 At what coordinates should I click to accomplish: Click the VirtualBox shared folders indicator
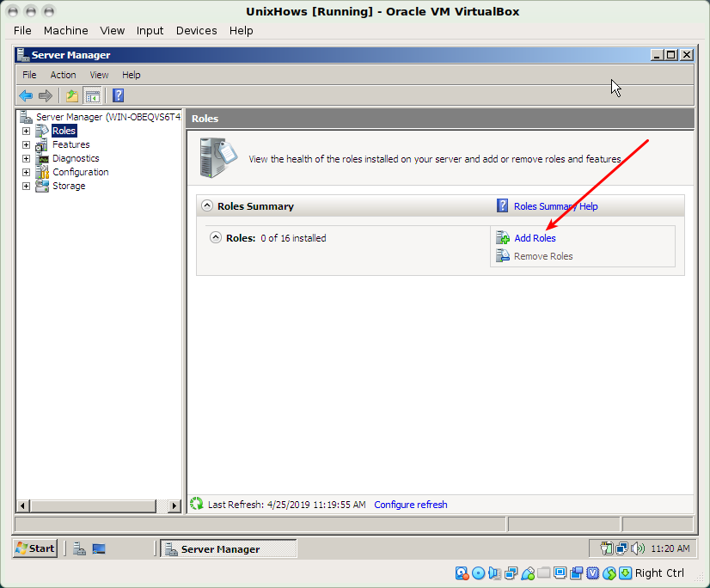544,573
